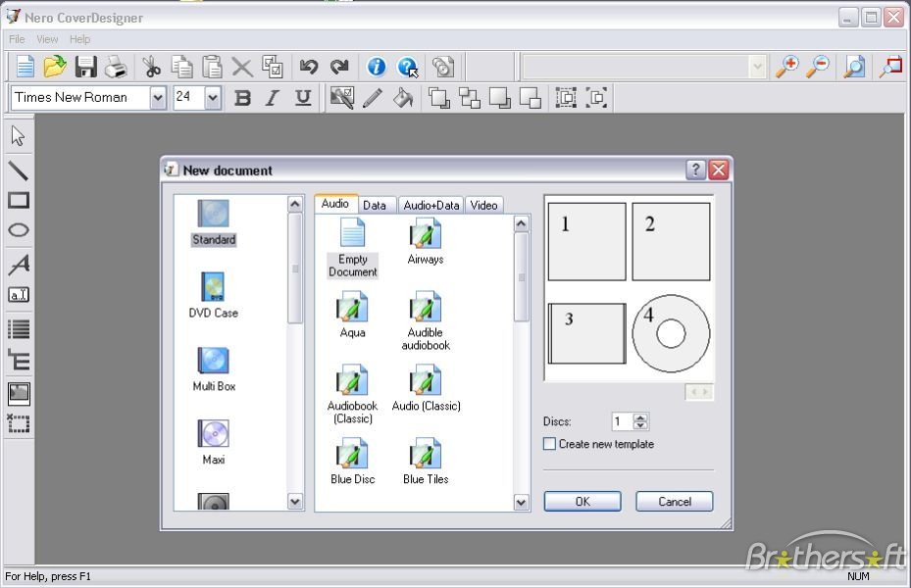The height and width of the screenshot is (588, 911).
Task: Click the Redo arrow icon
Action: coord(338,67)
